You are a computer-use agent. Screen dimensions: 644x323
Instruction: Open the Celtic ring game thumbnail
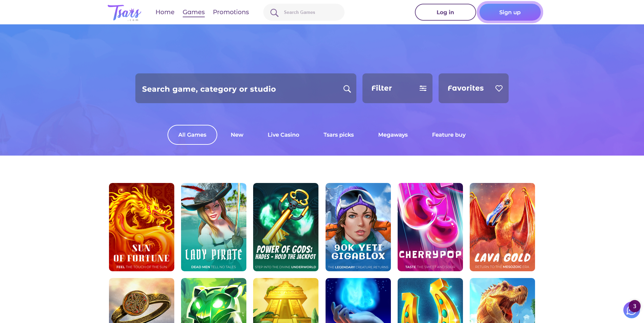(x=141, y=300)
